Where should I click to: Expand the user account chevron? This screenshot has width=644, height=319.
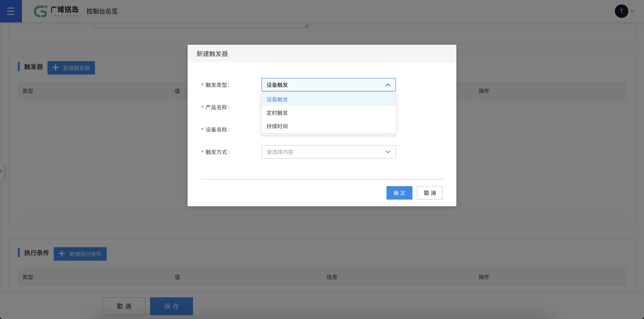[633, 11]
